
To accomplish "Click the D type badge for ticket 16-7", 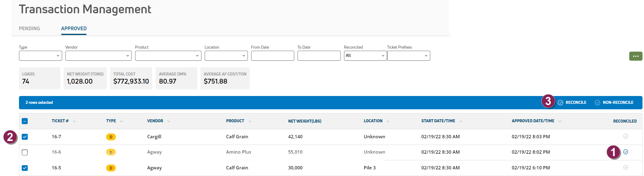I will (111, 137).
